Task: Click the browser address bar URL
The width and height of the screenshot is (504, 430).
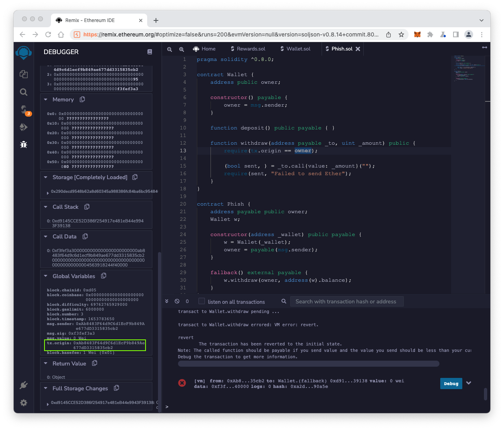Action: coord(231,34)
